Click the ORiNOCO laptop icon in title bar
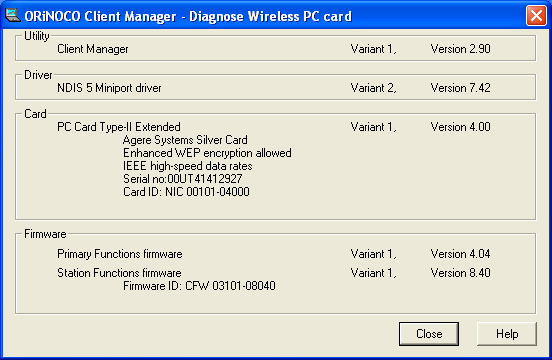 13,15
